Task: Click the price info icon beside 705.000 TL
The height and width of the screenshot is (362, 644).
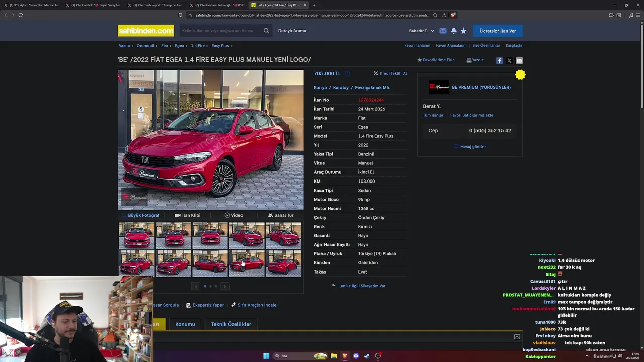Action: click(347, 73)
